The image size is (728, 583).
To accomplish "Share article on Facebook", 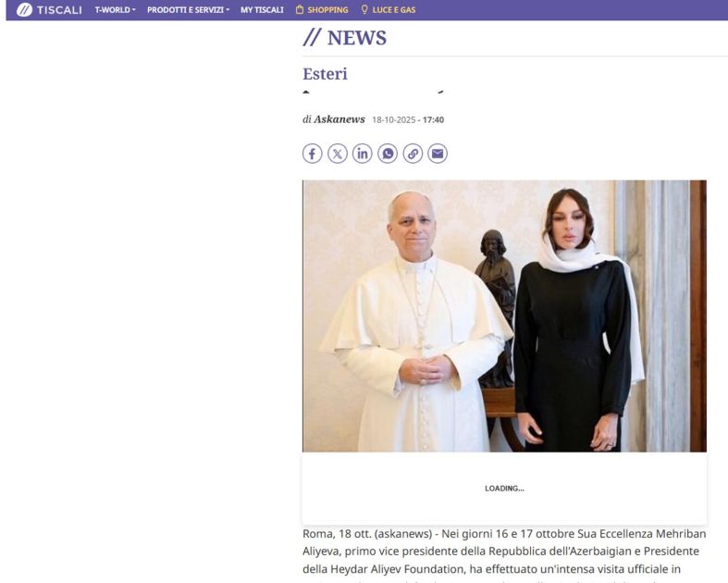I will point(312,154).
